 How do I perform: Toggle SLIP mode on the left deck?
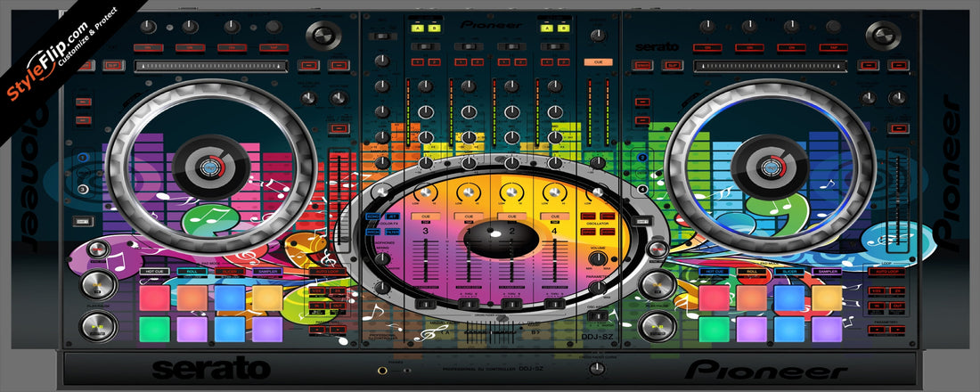(112, 65)
